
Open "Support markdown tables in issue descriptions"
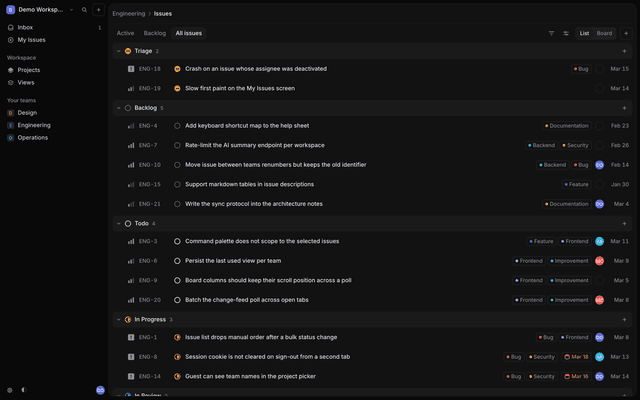click(249, 184)
